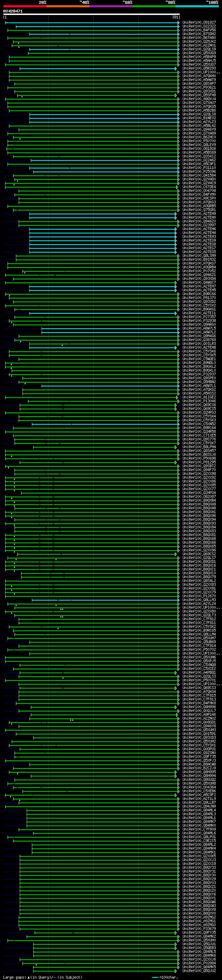Click the UniRef100_P93621 label
Screen dimensions: 222x980
(x=199, y=88)
